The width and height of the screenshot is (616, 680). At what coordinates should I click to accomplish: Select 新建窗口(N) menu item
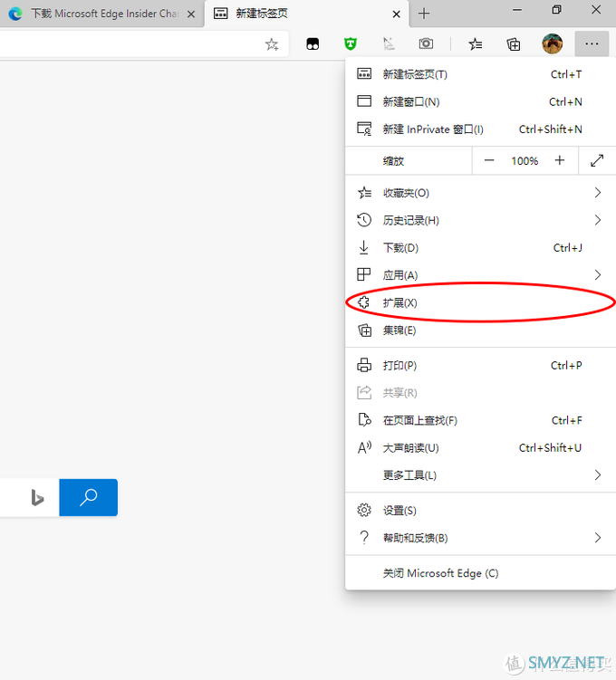click(481, 101)
